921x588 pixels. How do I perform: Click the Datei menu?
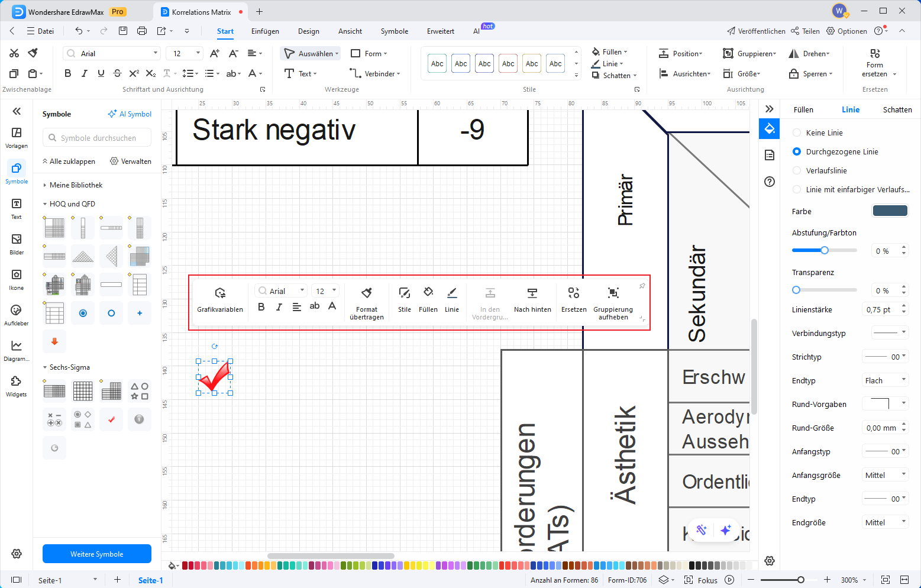[40, 31]
